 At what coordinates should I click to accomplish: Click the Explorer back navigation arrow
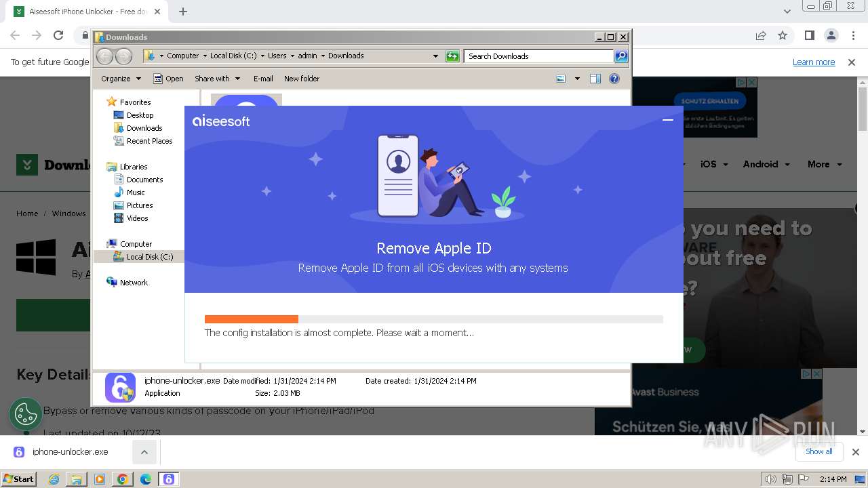105,56
